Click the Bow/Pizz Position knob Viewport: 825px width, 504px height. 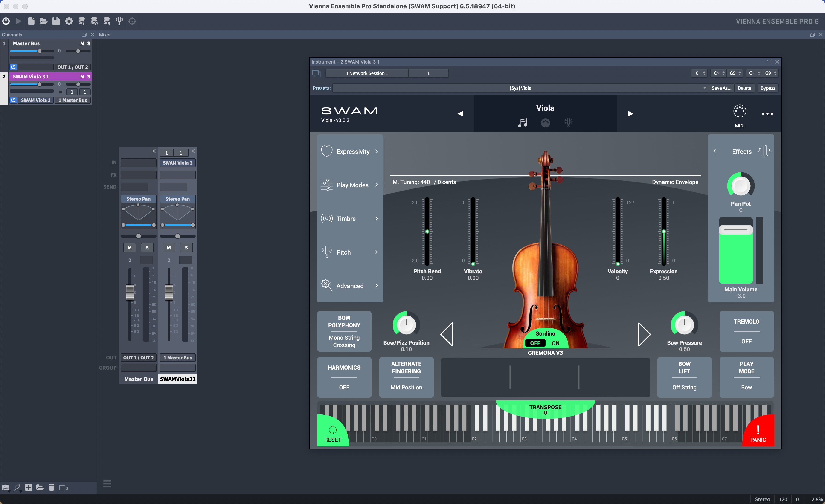(x=406, y=324)
